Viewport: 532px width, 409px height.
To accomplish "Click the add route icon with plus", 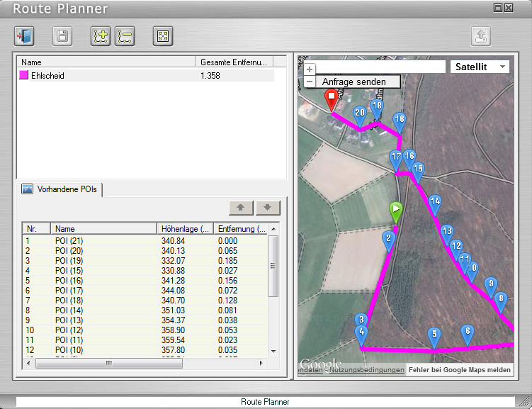I will (101, 36).
